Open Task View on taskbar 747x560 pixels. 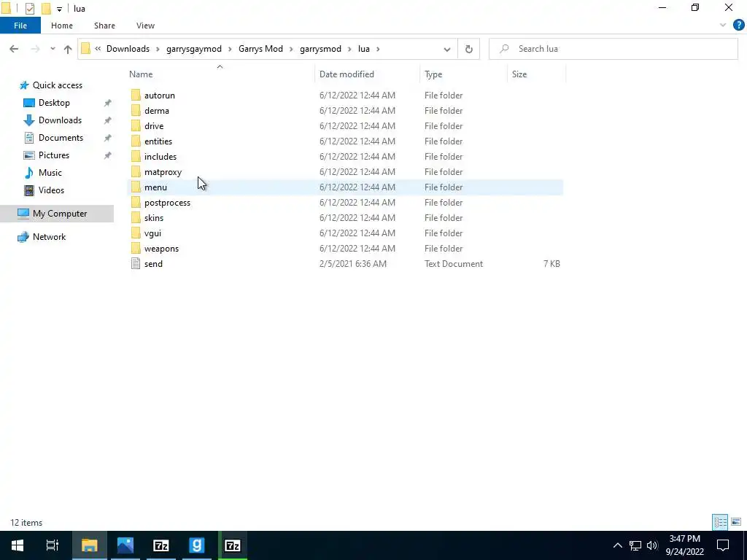click(x=53, y=545)
